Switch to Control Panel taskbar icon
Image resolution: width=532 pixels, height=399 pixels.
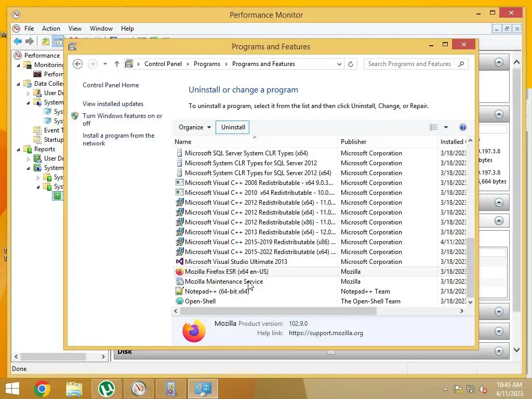203,389
